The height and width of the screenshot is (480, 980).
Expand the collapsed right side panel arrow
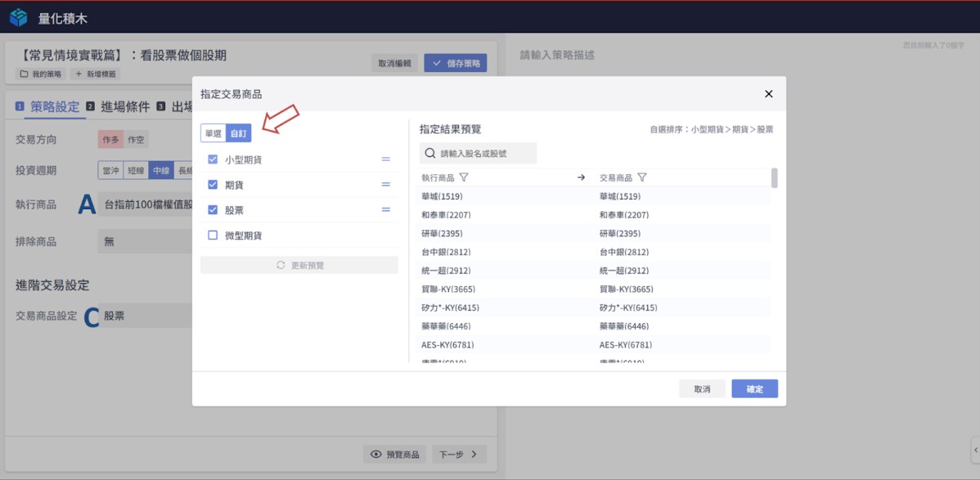974,449
